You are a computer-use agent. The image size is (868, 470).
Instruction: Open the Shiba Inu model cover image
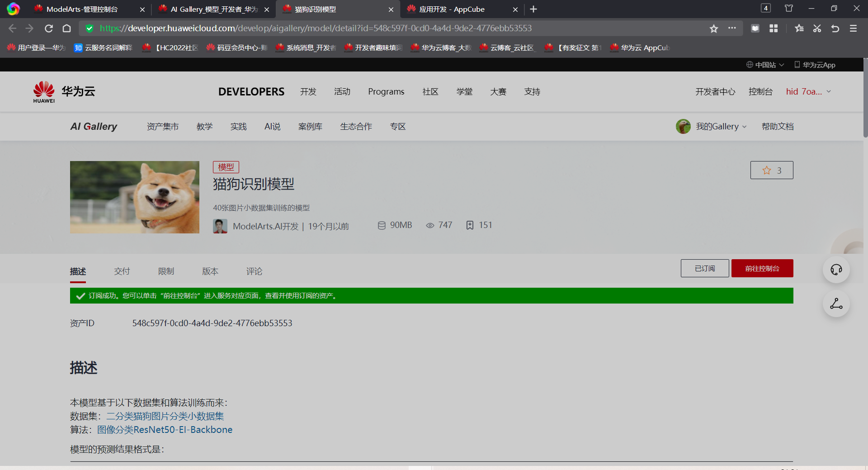(135, 197)
